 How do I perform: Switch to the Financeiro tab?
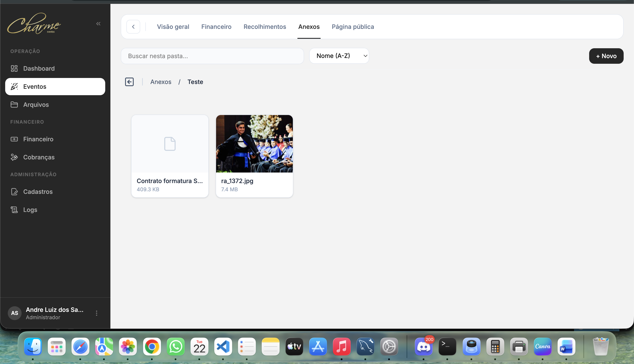(x=216, y=27)
